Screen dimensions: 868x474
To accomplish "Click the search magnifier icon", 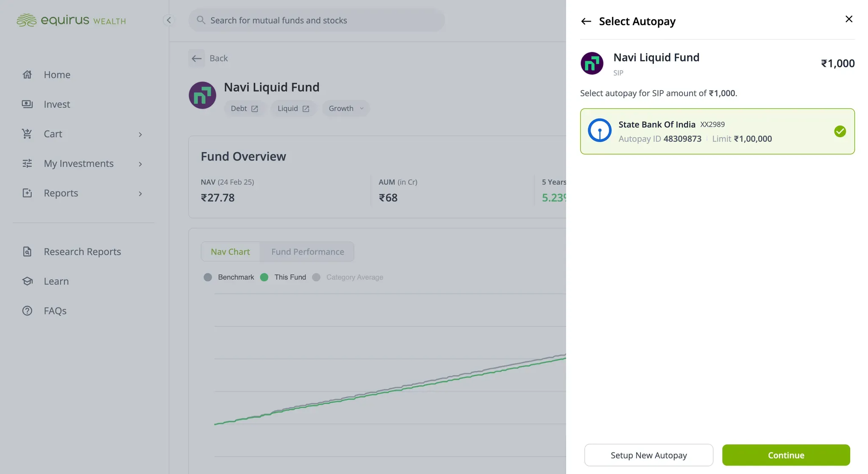I will 201,20.
